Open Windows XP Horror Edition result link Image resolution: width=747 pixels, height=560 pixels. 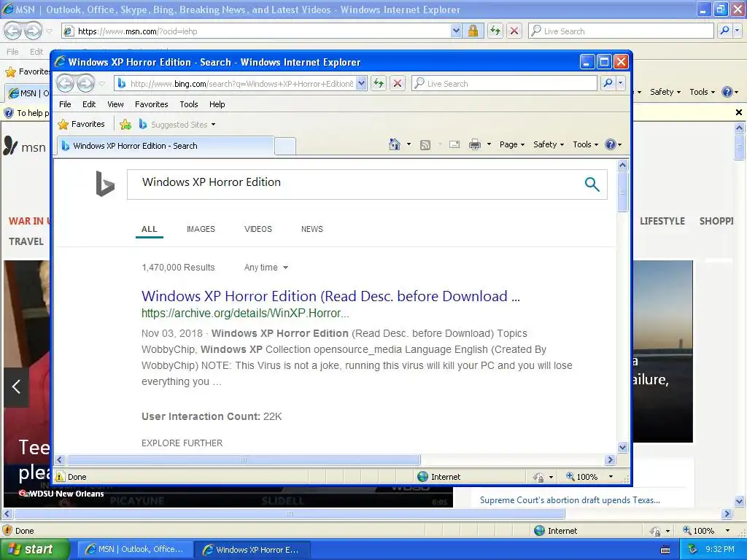330,296
